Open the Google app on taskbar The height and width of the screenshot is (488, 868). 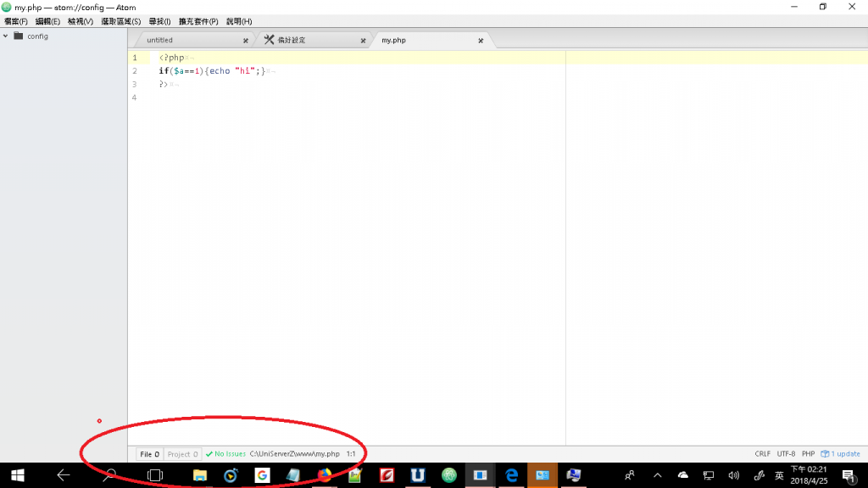[x=263, y=475]
